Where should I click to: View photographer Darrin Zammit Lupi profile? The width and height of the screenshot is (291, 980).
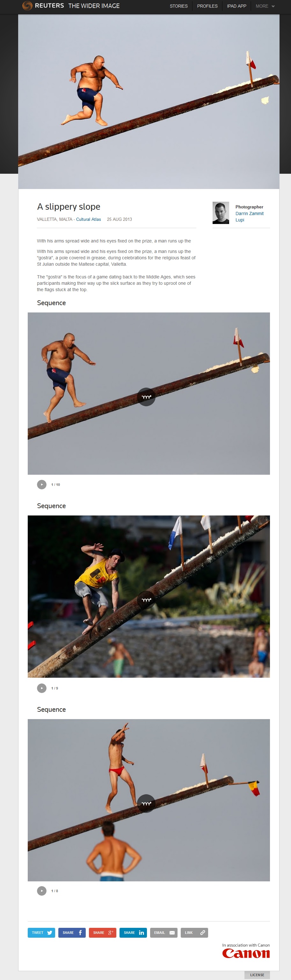click(250, 216)
